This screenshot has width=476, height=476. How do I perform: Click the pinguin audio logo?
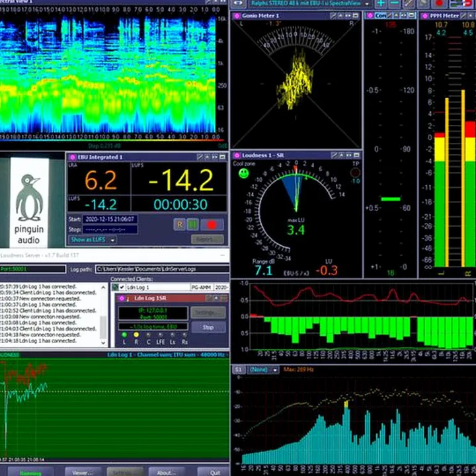[29, 202]
